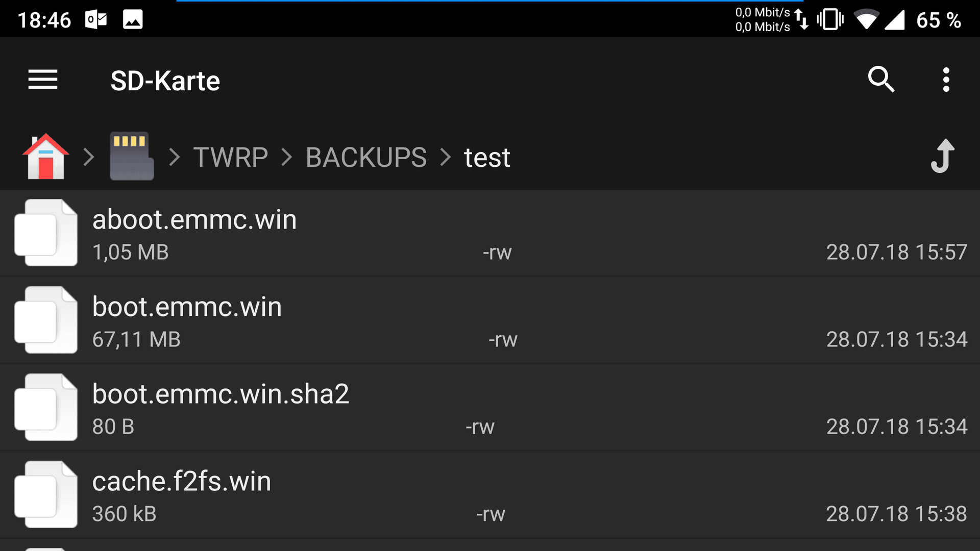Viewport: 980px width, 551px height.
Task: Tap the search icon
Action: tap(883, 80)
